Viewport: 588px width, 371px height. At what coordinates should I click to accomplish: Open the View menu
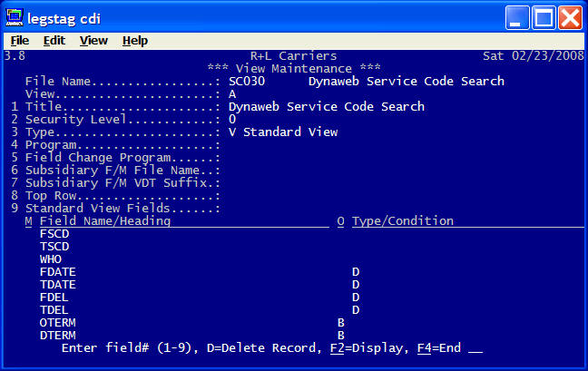[x=93, y=41]
